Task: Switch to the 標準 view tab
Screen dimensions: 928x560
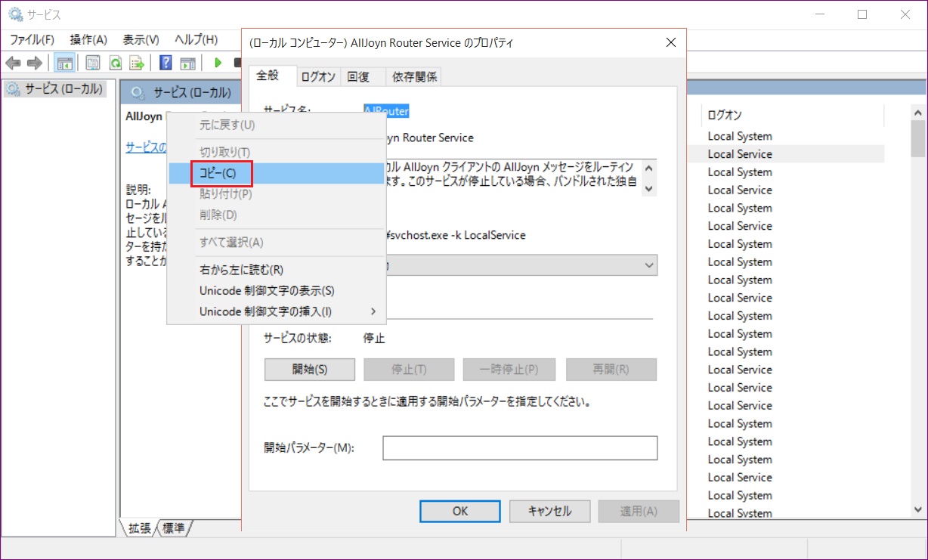Action: 174,528
